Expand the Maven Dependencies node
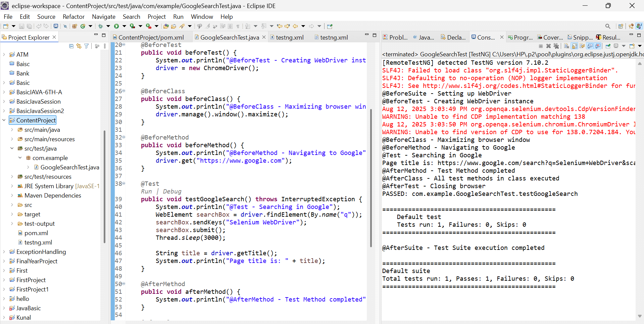The height and width of the screenshot is (324, 644). click(x=12, y=195)
